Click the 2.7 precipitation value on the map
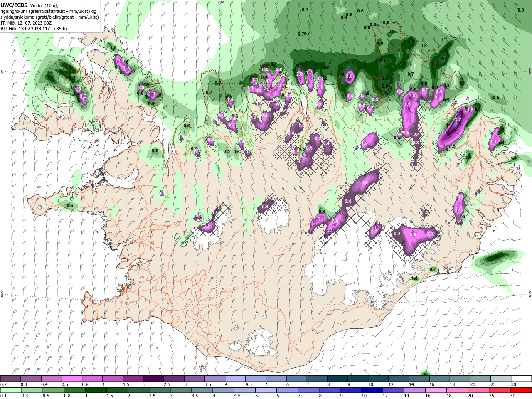This screenshot has height=399, width=532. tap(443, 59)
